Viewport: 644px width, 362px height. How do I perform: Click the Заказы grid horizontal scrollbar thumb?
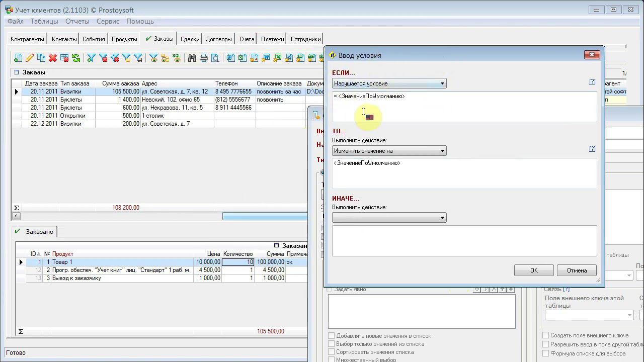[x=265, y=216]
